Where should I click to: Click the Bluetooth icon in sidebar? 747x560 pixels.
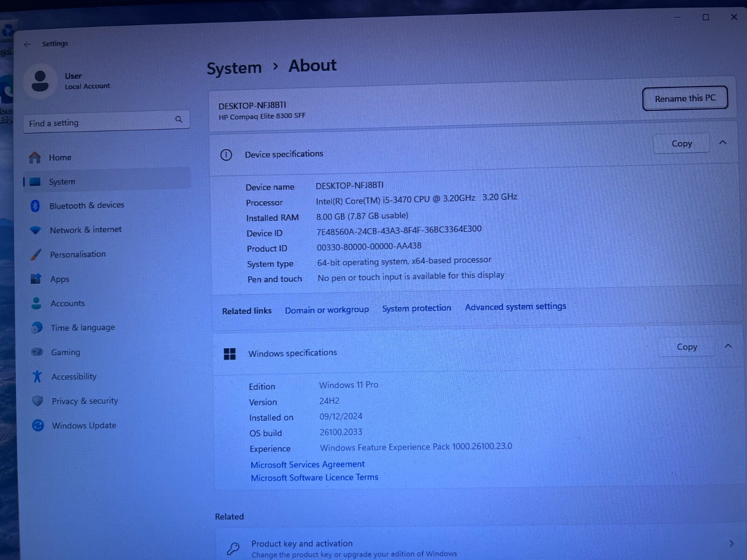(35, 206)
